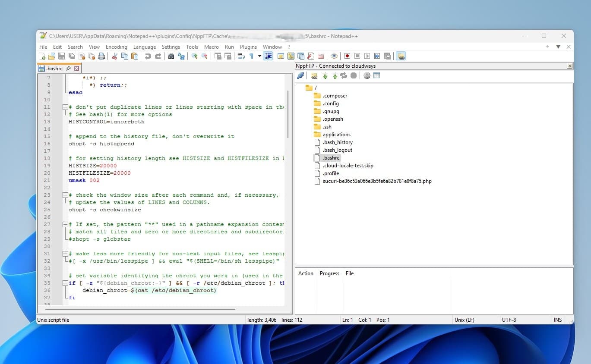591x364 pixels.
Task: Play back the recorded macro
Action: [x=367, y=56]
